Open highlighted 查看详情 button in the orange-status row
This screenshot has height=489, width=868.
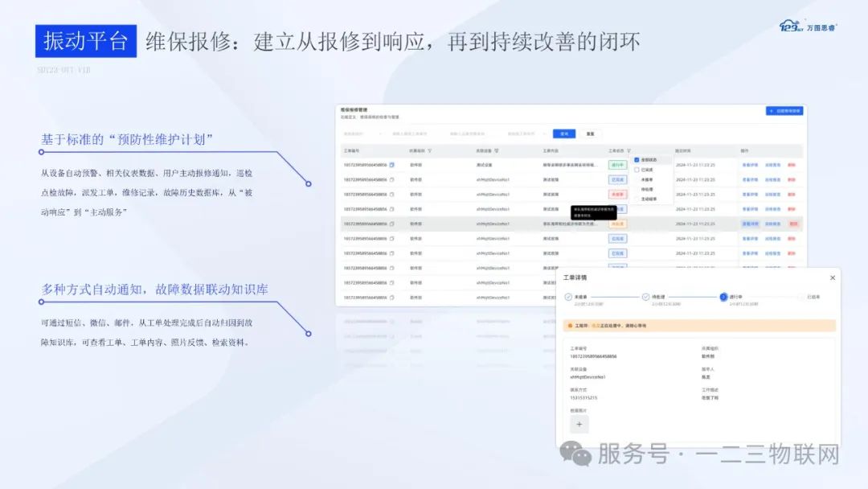pyautogui.click(x=750, y=224)
